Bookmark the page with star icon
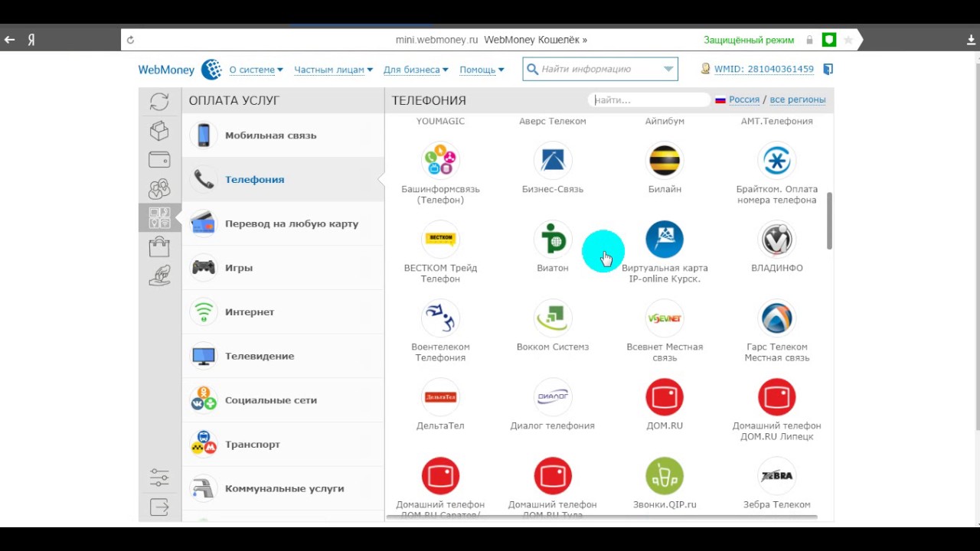Screen dimensions: 980x551 [x=848, y=40]
